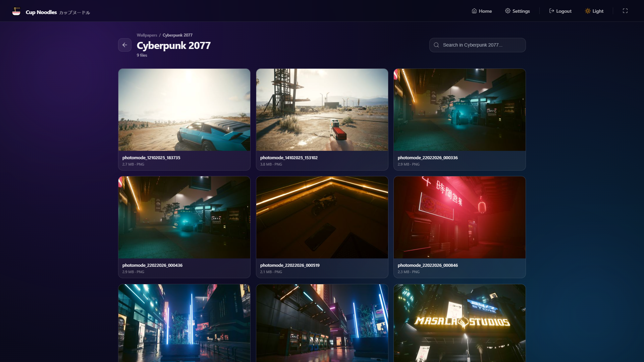Focus the Search in Cyberpunk 2077 field
Viewport: 644px width, 362px height.
click(478, 45)
